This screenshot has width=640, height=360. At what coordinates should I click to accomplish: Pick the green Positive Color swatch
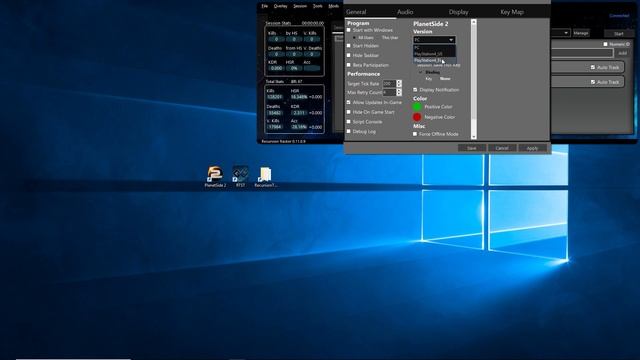pos(417,107)
